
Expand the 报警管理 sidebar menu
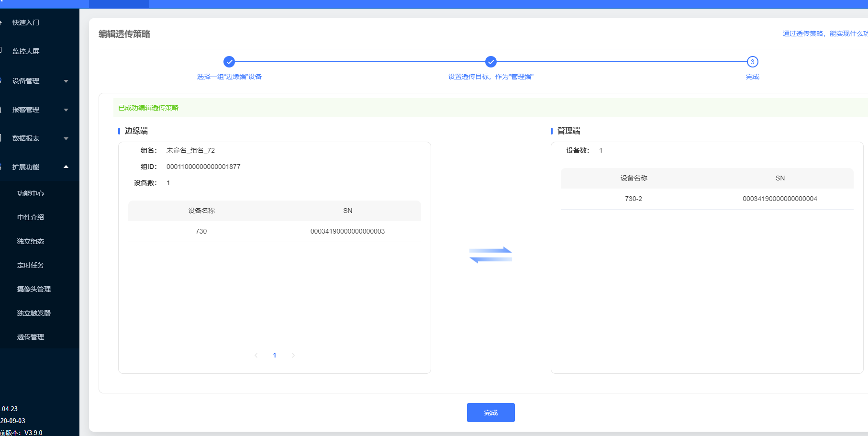click(x=38, y=110)
